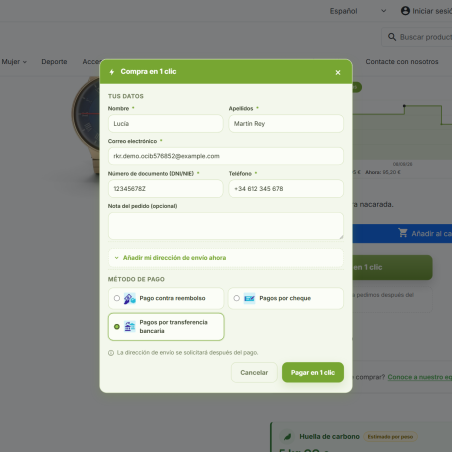Select Pagos por transferencia bancaria option
This screenshot has width=452, height=452.
[166, 327]
